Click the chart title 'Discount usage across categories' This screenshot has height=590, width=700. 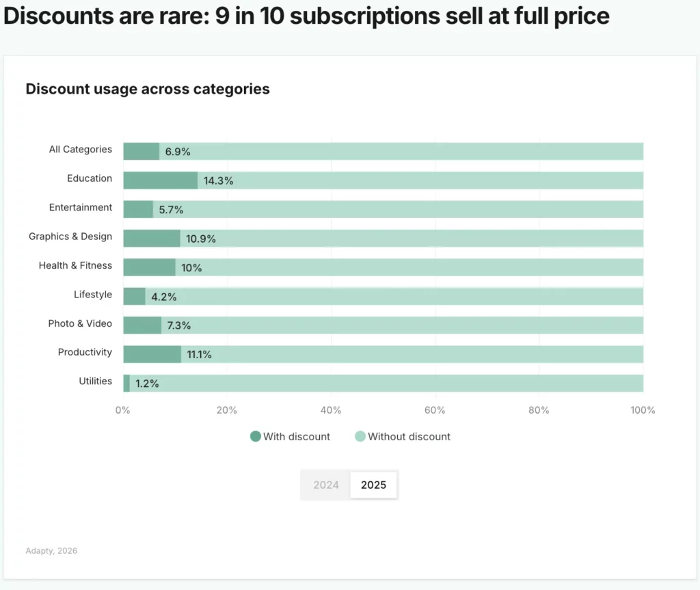148,89
